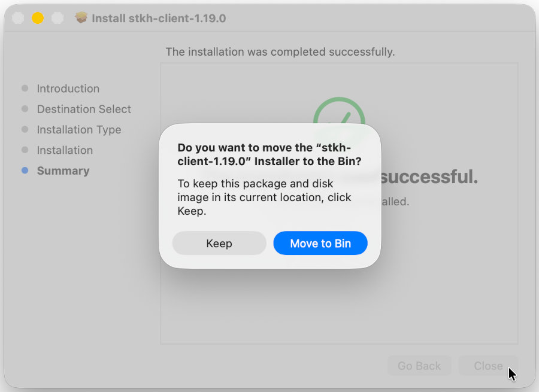The image size is (539, 392).
Task: Click the leftmost gray window close button
Action: coord(19,18)
